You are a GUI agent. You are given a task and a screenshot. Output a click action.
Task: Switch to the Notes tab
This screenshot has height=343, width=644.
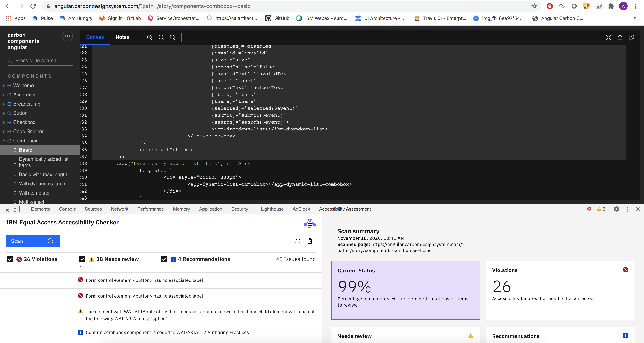(x=122, y=37)
